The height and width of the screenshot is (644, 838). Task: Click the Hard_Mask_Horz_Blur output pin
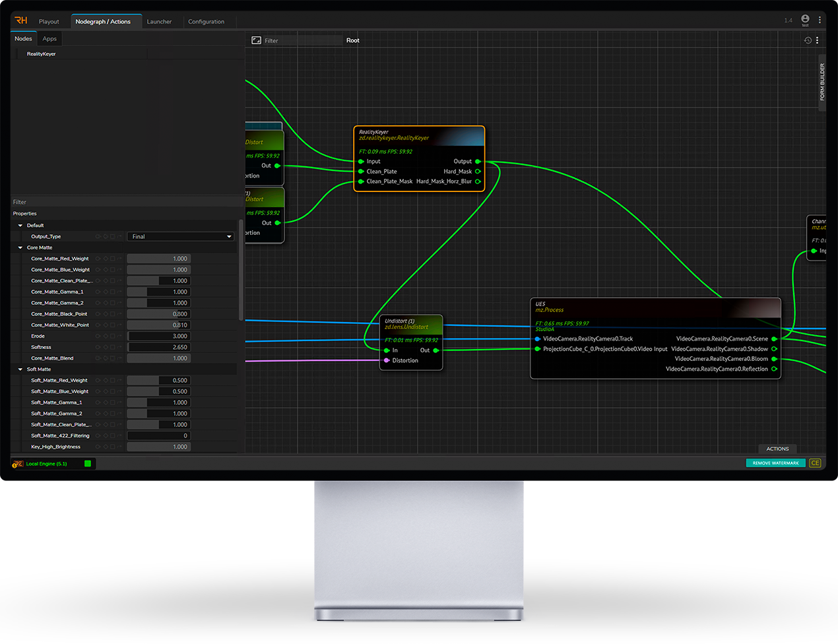(x=478, y=181)
